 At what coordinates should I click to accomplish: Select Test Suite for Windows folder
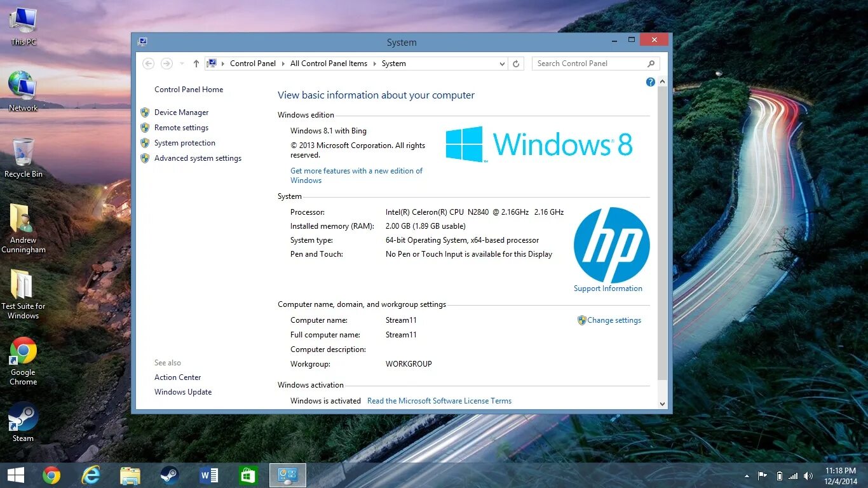[x=24, y=295]
